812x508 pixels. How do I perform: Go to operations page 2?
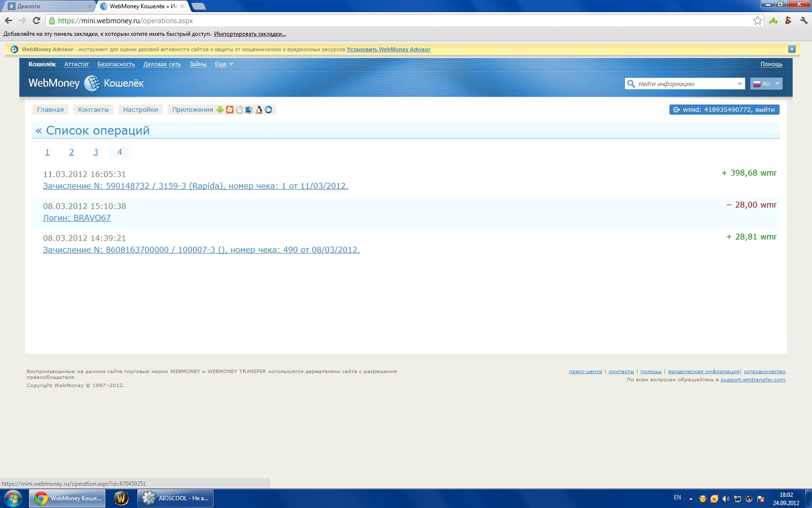pos(72,152)
